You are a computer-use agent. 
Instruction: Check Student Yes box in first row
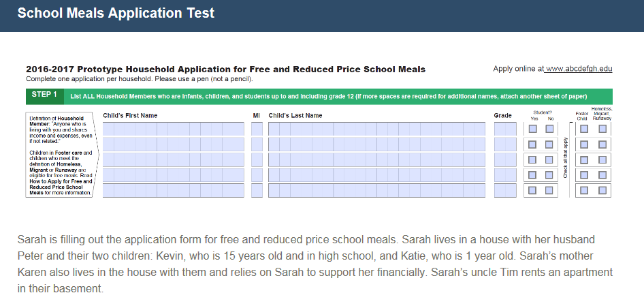coord(533,129)
